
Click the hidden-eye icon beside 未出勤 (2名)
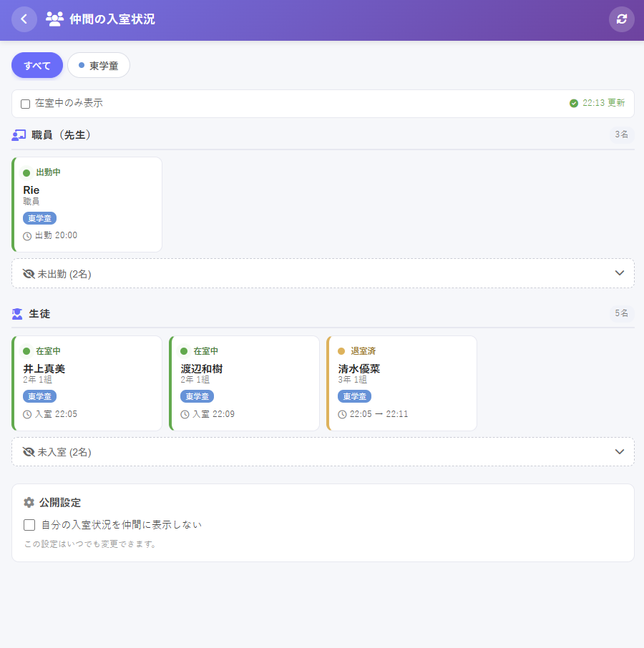pyautogui.click(x=29, y=274)
